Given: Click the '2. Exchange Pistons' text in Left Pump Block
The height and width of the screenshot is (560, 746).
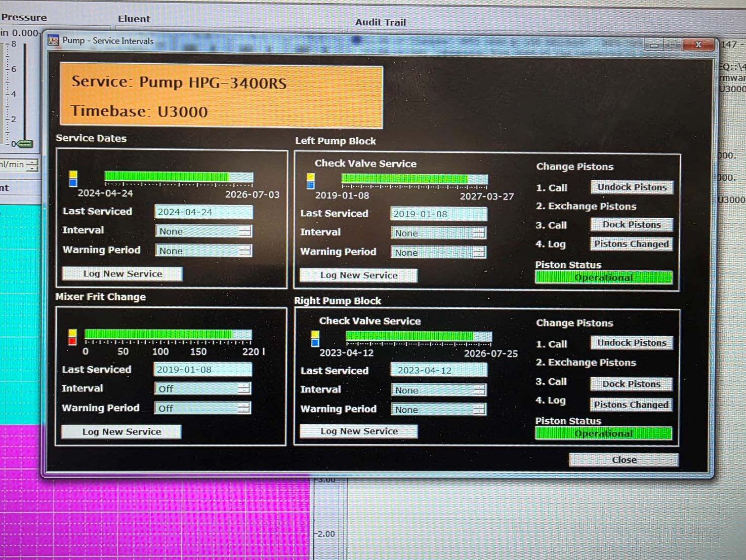Looking at the screenshot, I should 586,207.
